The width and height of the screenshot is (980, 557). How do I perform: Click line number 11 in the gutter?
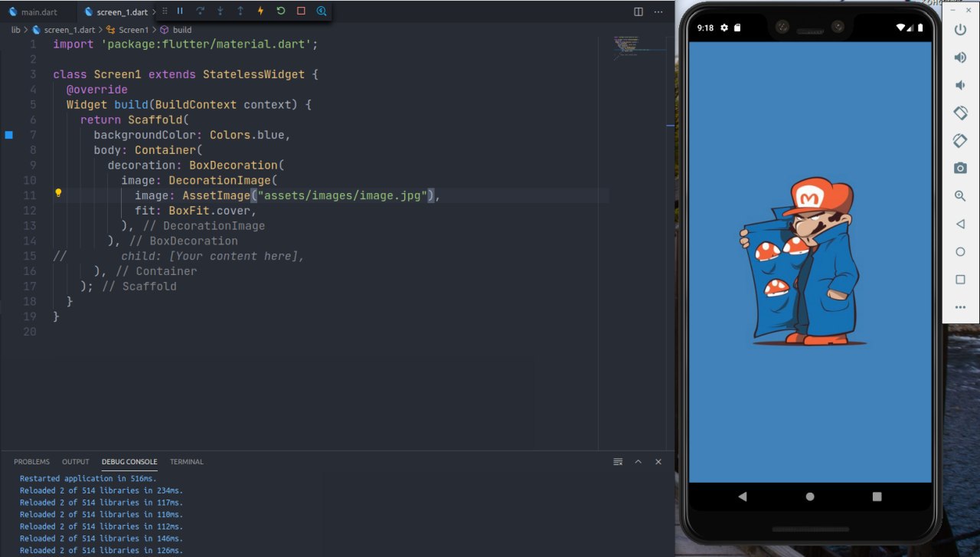pos(30,195)
